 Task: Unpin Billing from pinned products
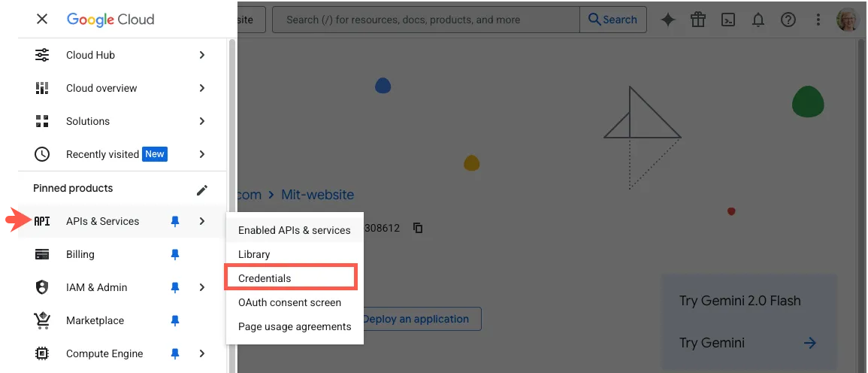pos(175,254)
